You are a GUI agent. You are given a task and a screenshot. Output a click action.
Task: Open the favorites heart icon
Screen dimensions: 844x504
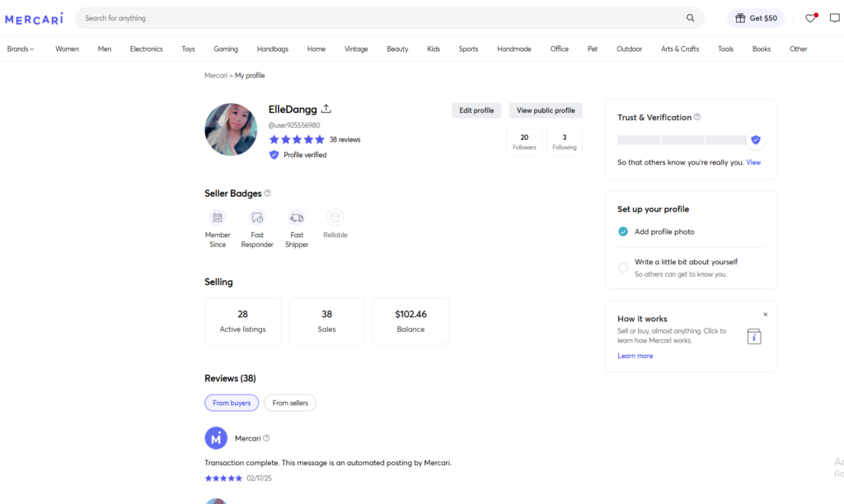point(810,18)
